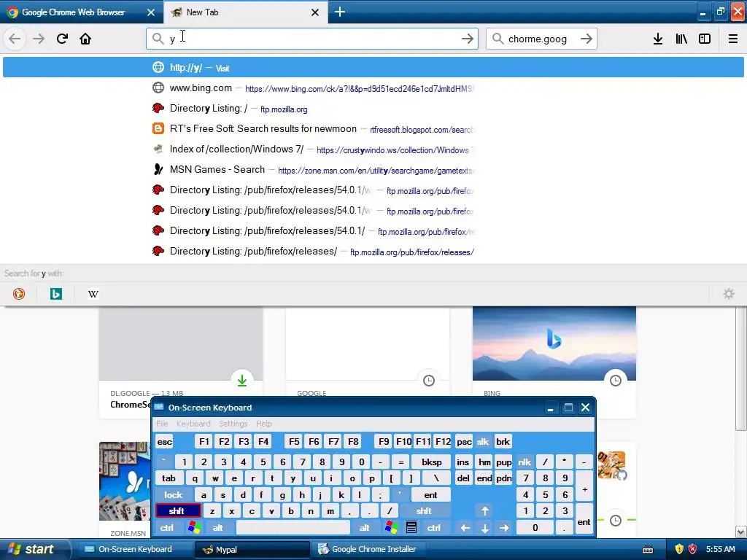Screen dimensions: 747x560
Task: Open Help menu in On-Screen Keyboard
Action: pos(263,424)
